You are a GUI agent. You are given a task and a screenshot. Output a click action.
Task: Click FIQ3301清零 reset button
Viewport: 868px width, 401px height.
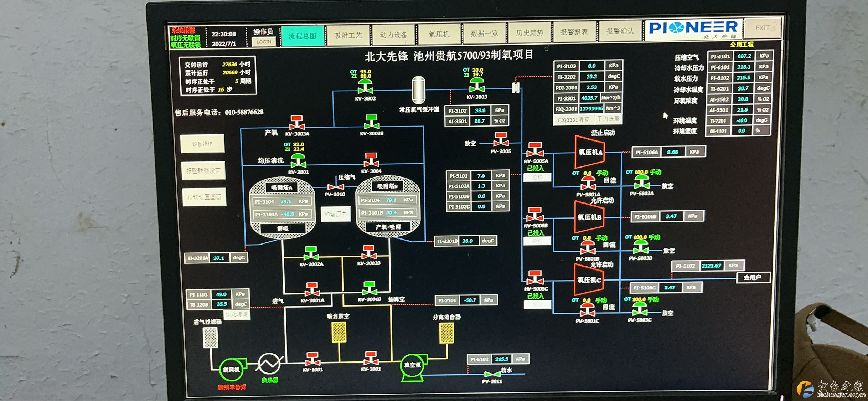point(573,120)
